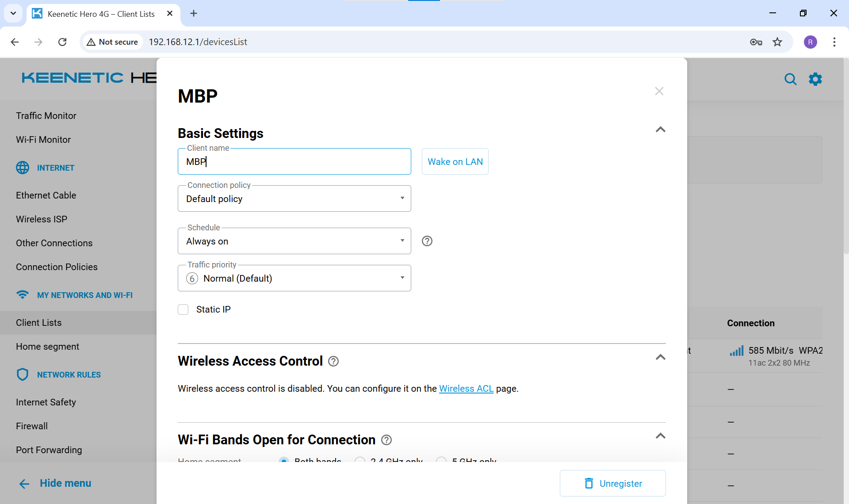Click Wi-Fi Bands help question icon
The width and height of the screenshot is (849, 504).
click(386, 440)
